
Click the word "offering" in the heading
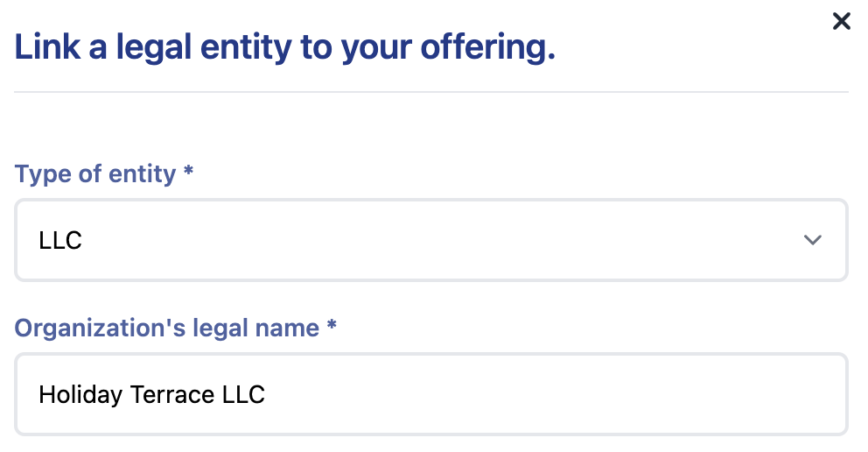(x=487, y=46)
